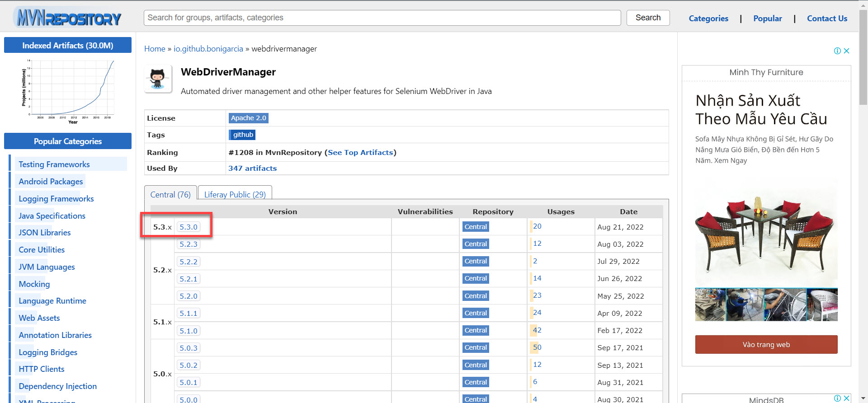This screenshot has height=403, width=868.
Task: Click the Search button
Action: pyautogui.click(x=648, y=18)
